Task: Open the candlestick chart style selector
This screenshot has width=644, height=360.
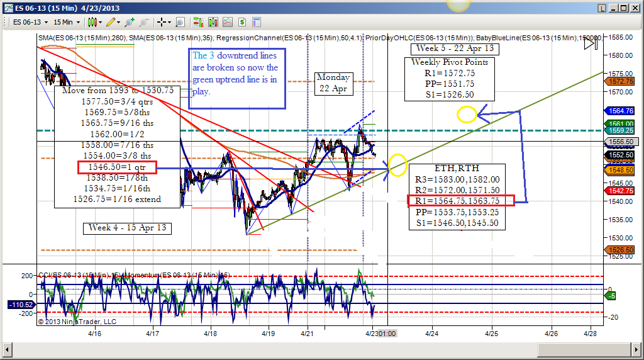Action: (x=94, y=22)
